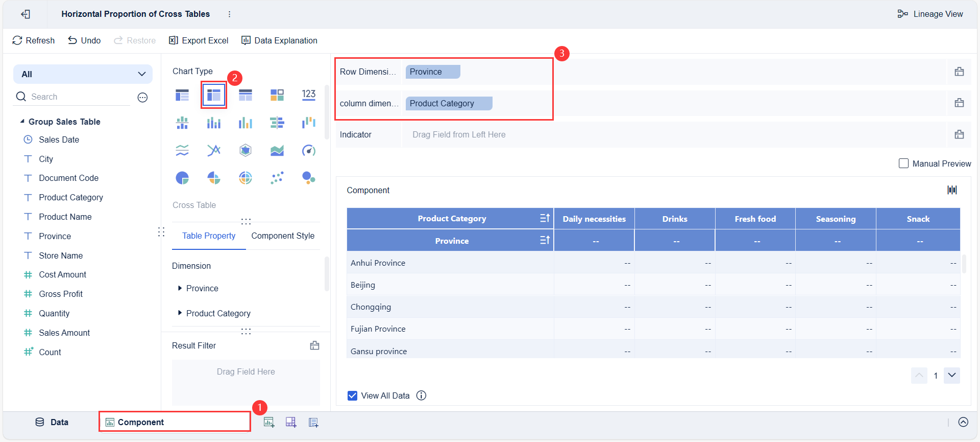Click the Refresh button
980x442 pixels.
coord(34,40)
